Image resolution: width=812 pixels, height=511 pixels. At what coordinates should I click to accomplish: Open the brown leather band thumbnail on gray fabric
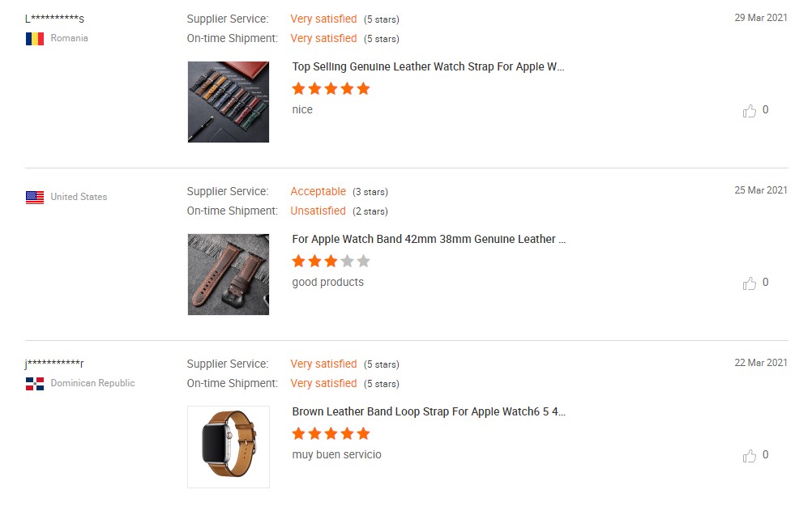pos(229,275)
